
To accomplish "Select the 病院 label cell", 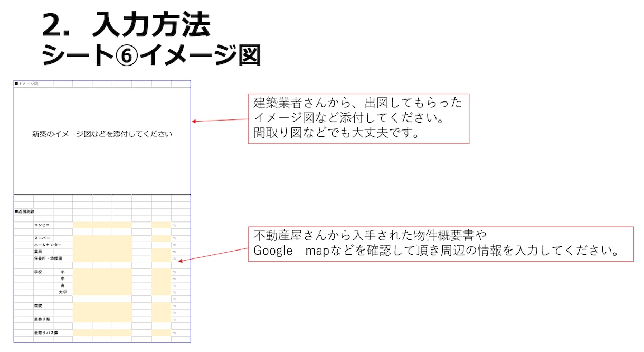I will click(43, 306).
